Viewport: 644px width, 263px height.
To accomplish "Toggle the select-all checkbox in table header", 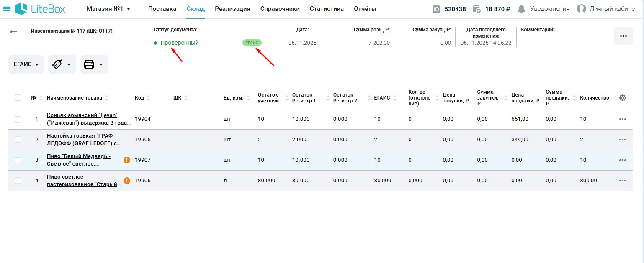I will pos(18,98).
